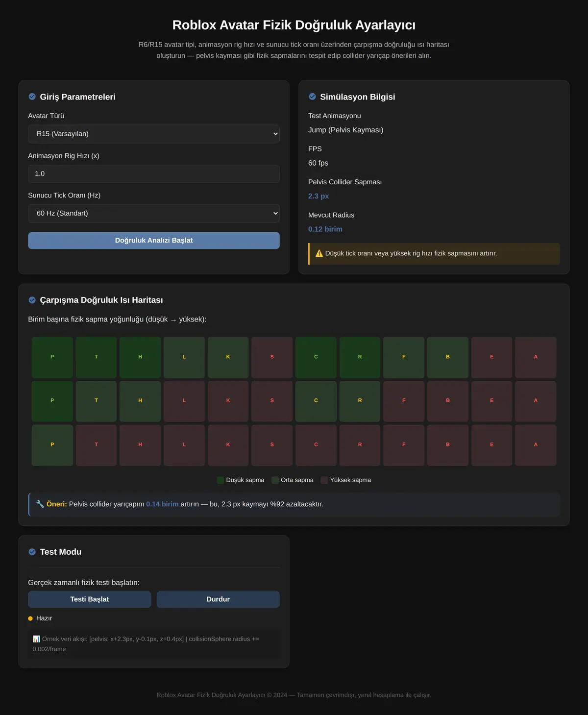Screen dimensions: 588x715
Task: Select the heatmap cell with red letter H
Action: [x=140, y=445]
